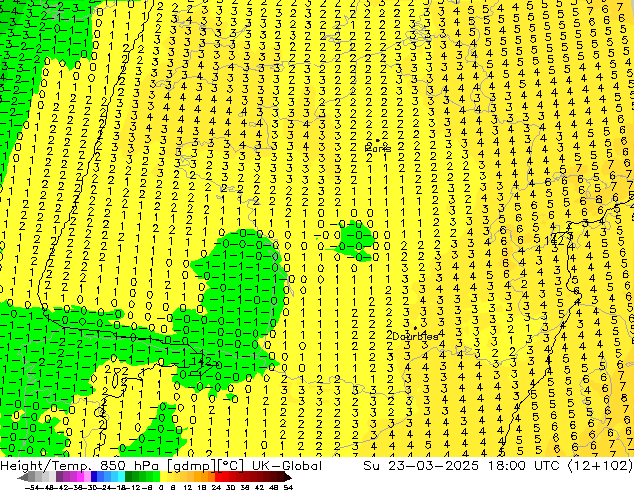Screen dimensions: 634x490
Task: Pick the dark blue legend swatch
Action: pos(94,478)
